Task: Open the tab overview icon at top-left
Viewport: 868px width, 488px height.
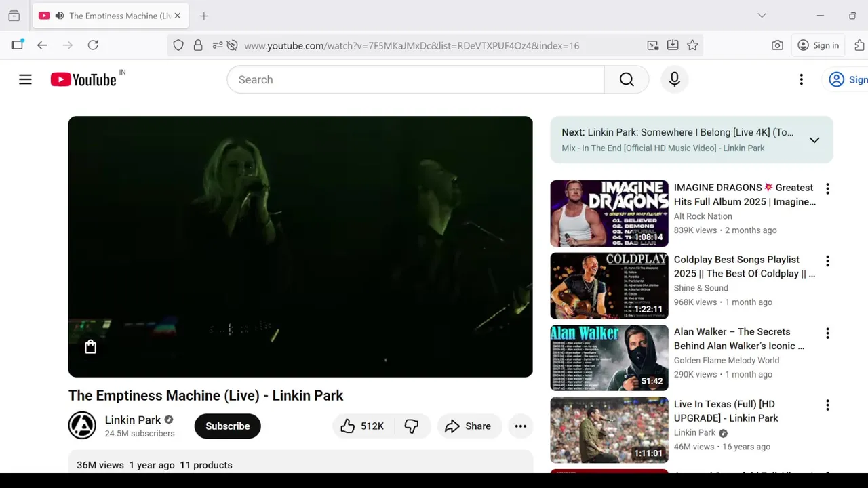Action: tap(14, 16)
